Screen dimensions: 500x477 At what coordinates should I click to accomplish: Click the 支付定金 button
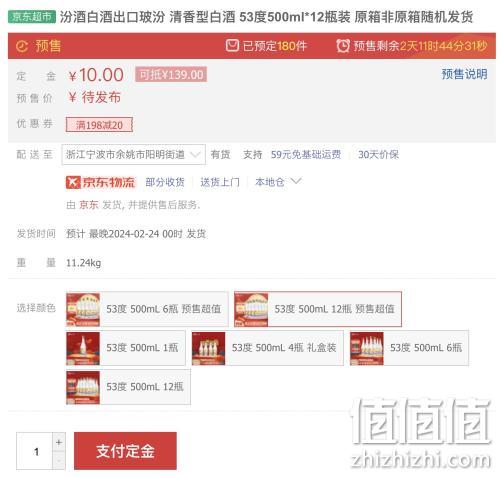[x=125, y=451]
